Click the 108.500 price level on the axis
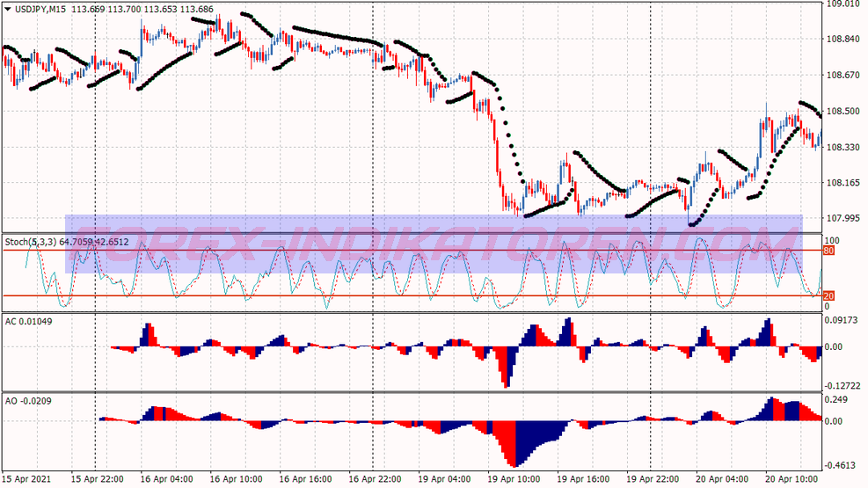868x488 pixels. click(842, 112)
